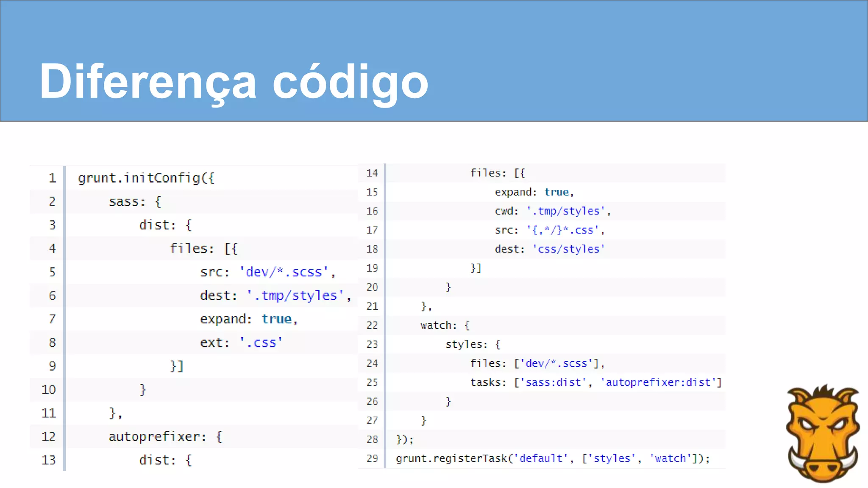This screenshot has width=868, height=488.
Task: Click line number 13 in the gutter
Action: pos(49,460)
